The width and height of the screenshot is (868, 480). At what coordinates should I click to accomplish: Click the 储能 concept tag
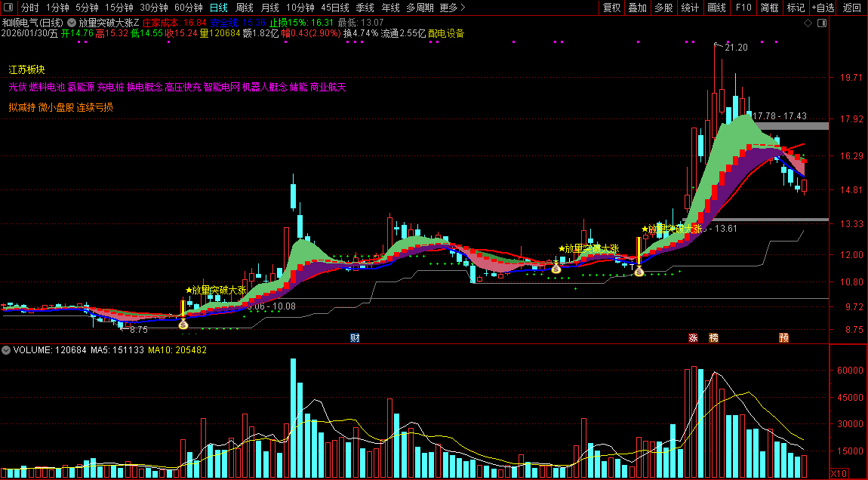click(298, 87)
